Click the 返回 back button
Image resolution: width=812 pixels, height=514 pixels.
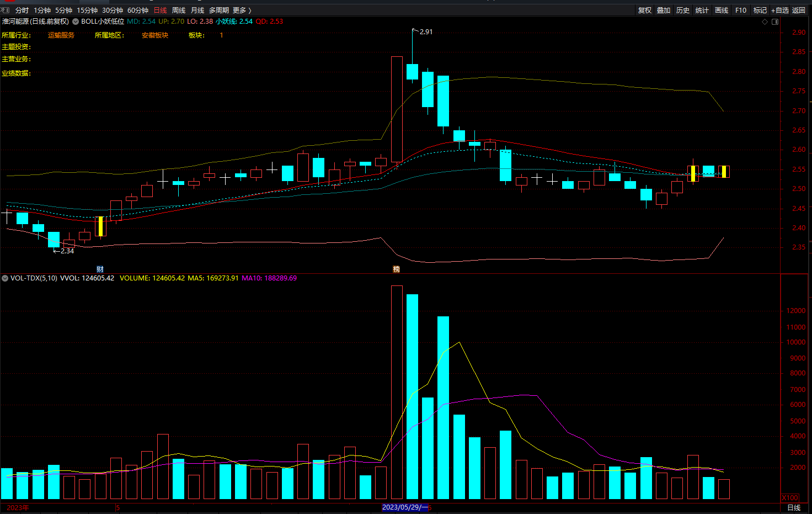[x=799, y=10]
